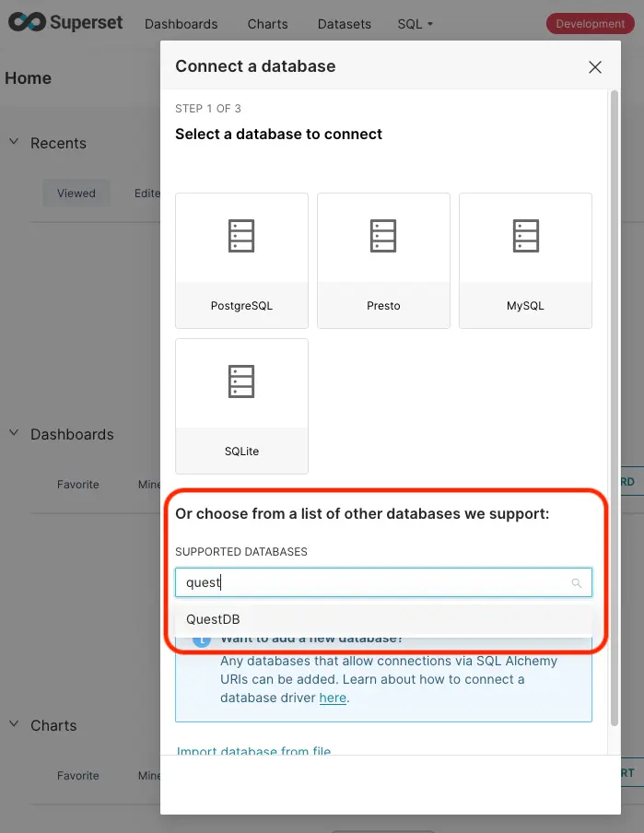The height and width of the screenshot is (833, 644).
Task: Open the Dashboards page
Action: point(181,23)
